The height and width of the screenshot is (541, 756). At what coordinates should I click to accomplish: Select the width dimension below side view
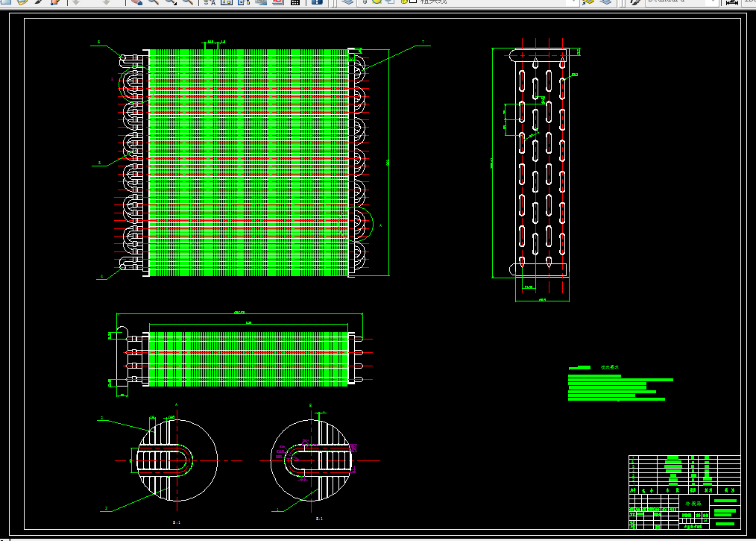[x=542, y=300]
